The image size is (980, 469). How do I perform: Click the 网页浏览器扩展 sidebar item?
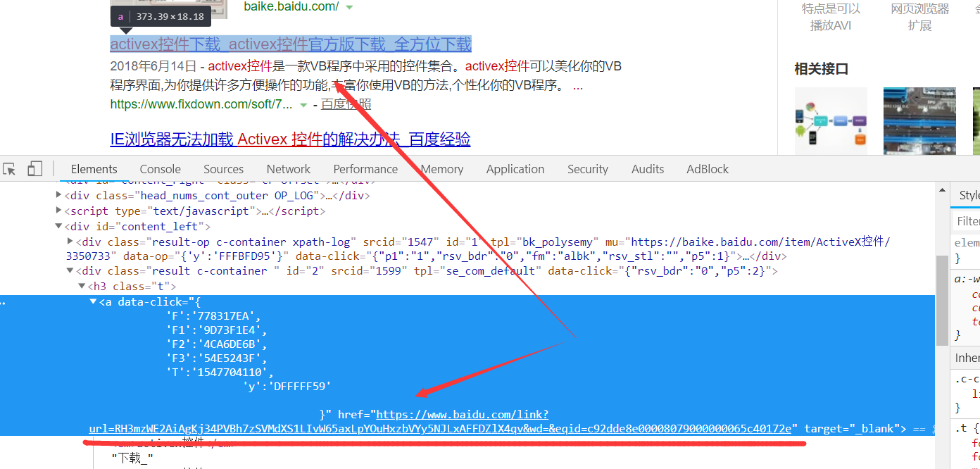(919, 17)
